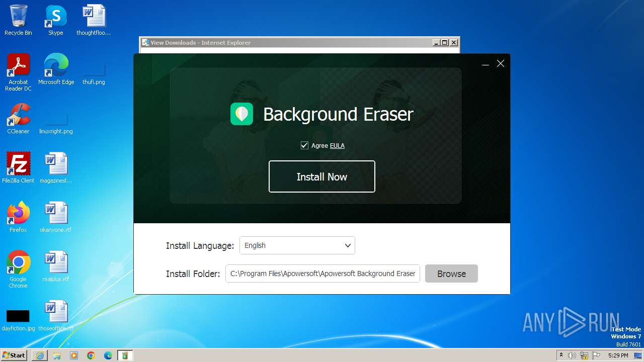Click the installer taskbar button

click(x=125, y=355)
